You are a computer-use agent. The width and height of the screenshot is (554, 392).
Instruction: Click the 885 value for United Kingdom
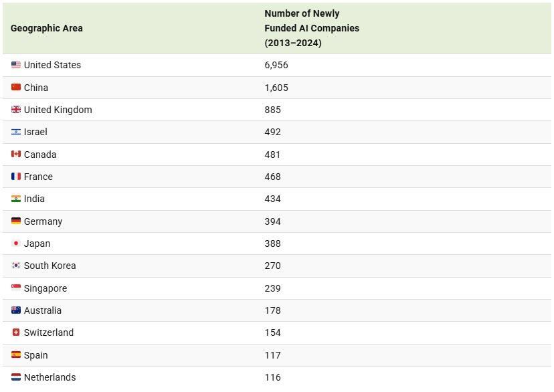pos(273,110)
